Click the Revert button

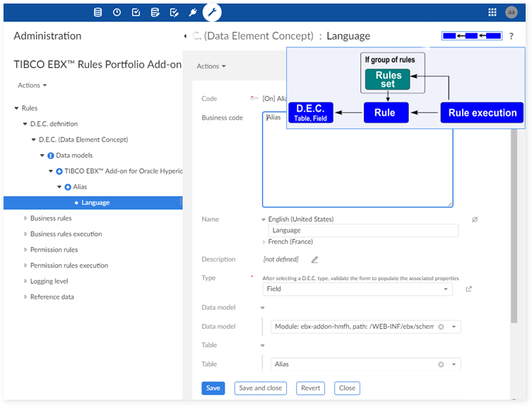point(310,388)
